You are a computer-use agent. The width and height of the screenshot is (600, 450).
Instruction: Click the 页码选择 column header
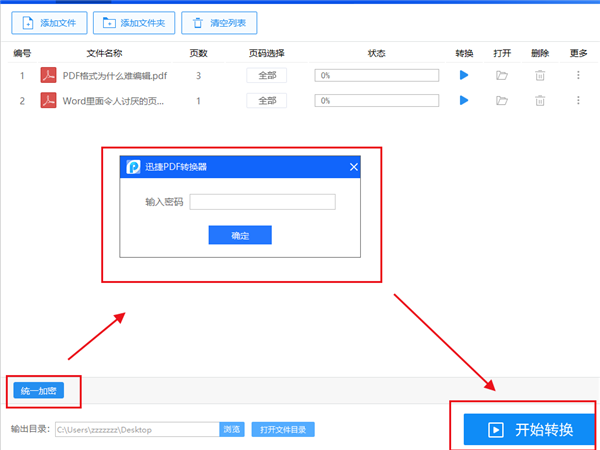[267, 53]
